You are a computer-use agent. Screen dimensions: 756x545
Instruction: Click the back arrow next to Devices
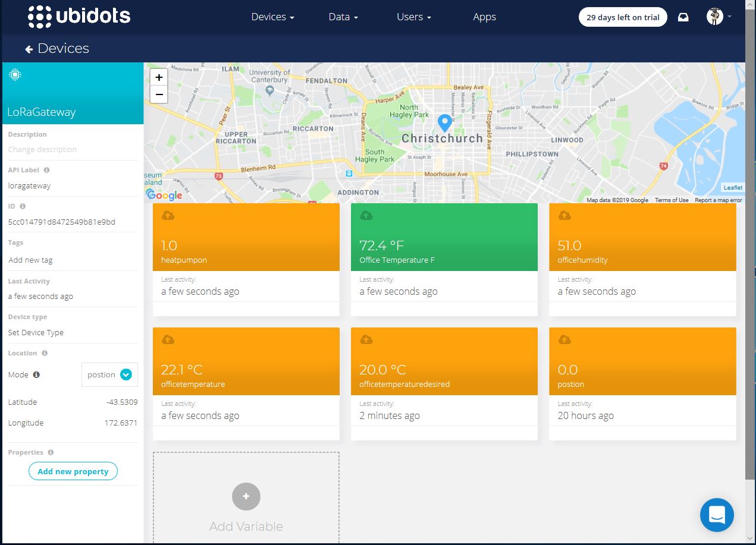(x=29, y=49)
